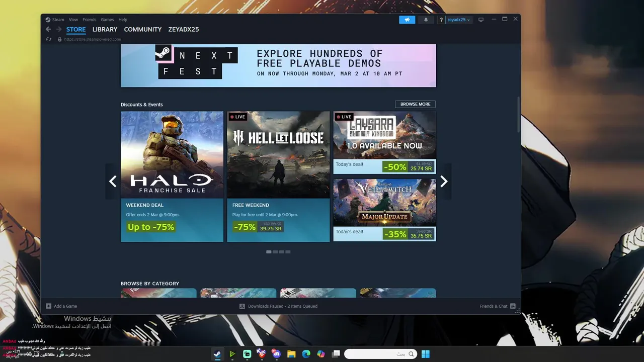Viewport: 644px width, 362px height.
Task: Open Microsoft Edge from the taskbar
Action: 306,354
